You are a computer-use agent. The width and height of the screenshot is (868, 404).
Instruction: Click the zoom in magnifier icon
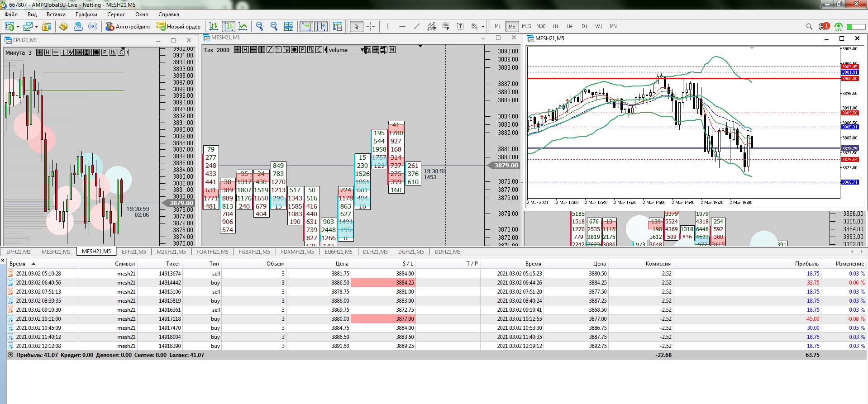(259, 26)
